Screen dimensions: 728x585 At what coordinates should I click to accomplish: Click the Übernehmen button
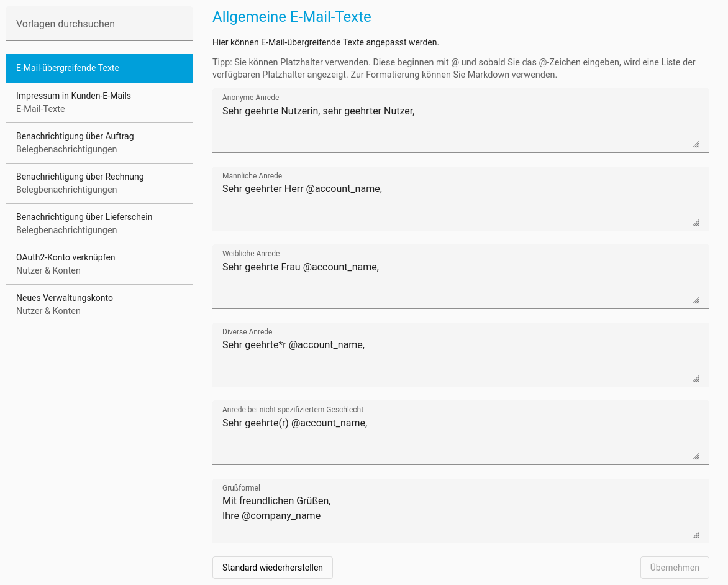click(675, 568)
